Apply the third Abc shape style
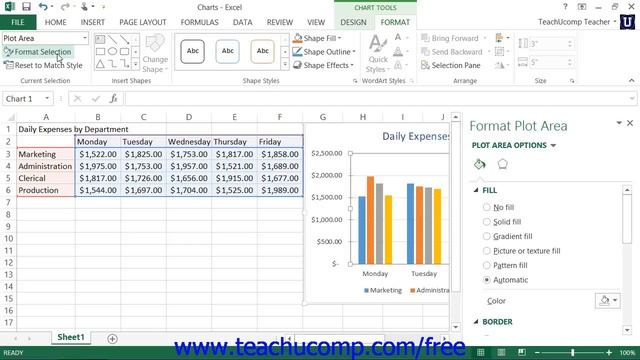The height and width of the screenshot is (360, 640). [262, 51]
